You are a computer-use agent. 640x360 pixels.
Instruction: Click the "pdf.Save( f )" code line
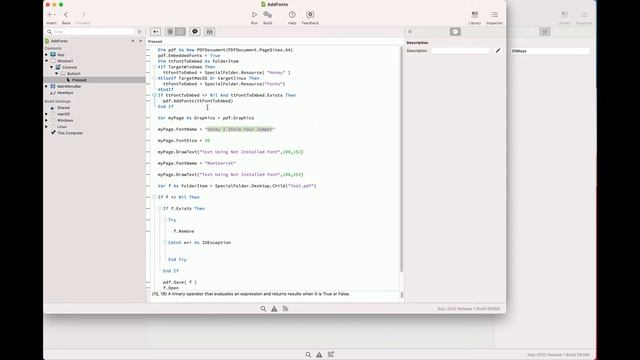click(180, 282)
